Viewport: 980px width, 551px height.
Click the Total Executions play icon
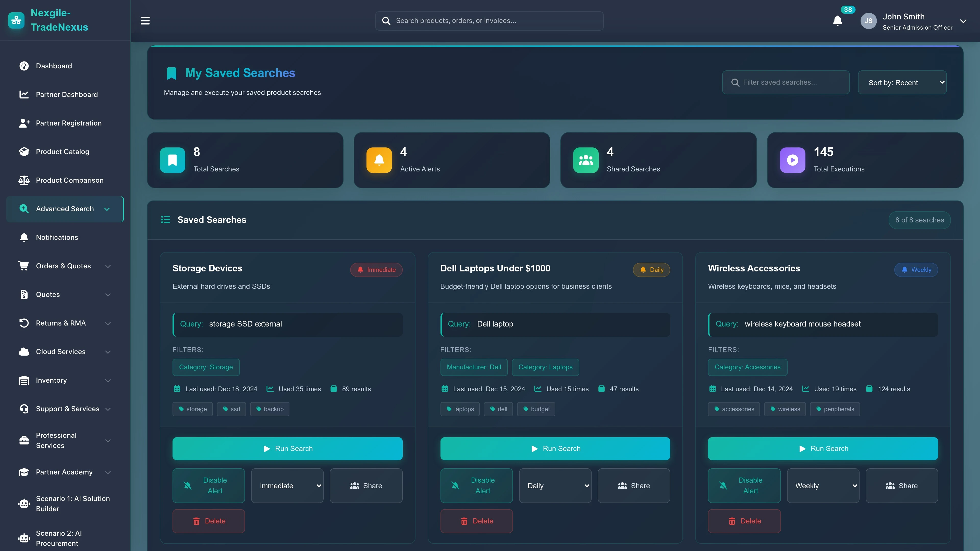tap(792, 160)
